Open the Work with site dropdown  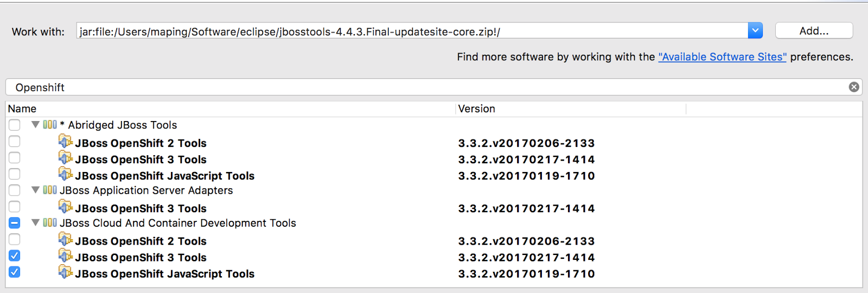[x=755, y=31]
